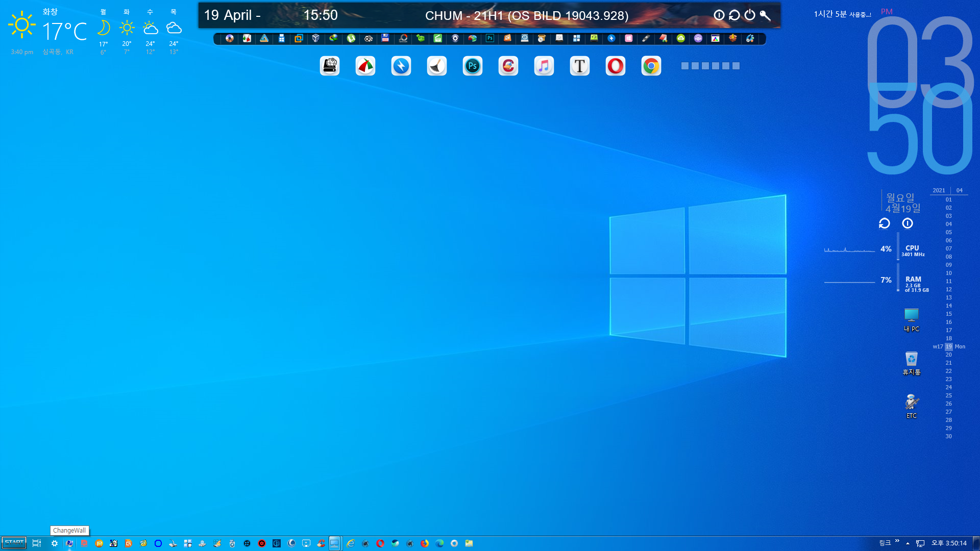Click the CCleaner broom icon on taskbar

tap(321, 543)
